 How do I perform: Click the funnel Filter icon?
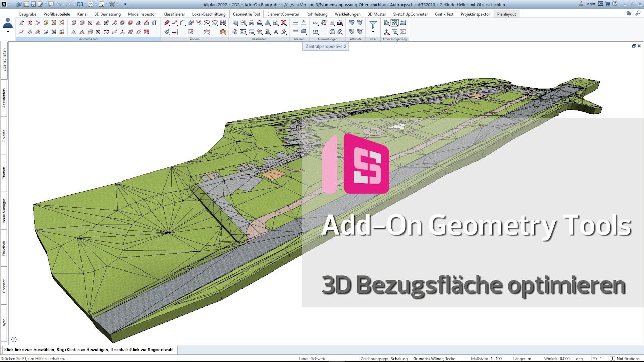pyautogui.click(x=373, y=24)
